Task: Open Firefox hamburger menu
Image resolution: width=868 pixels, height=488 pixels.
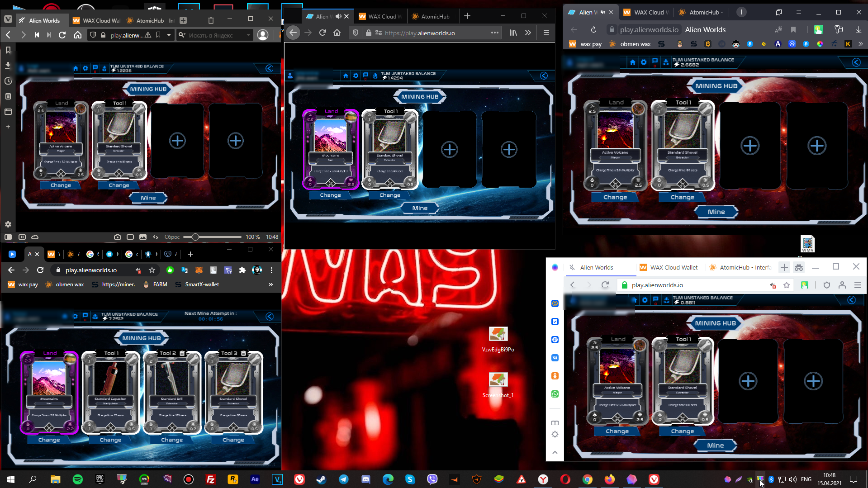Action: 546,33
